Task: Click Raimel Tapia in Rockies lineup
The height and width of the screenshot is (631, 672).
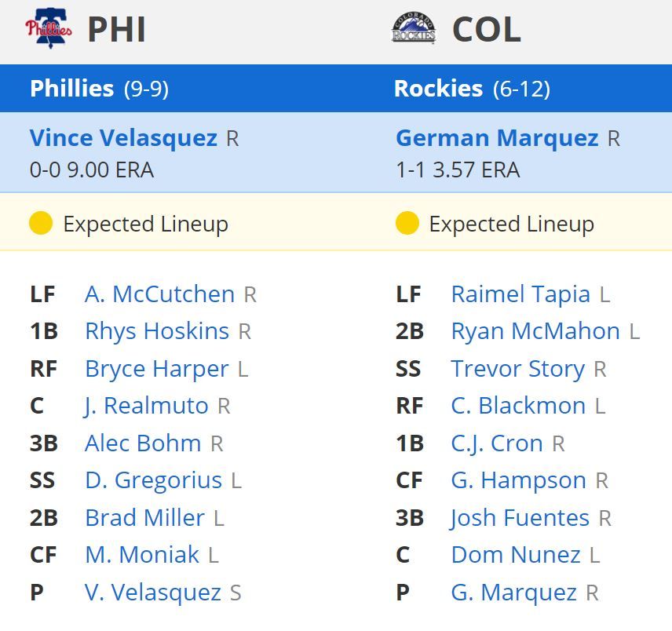Action: coord(520,294)
